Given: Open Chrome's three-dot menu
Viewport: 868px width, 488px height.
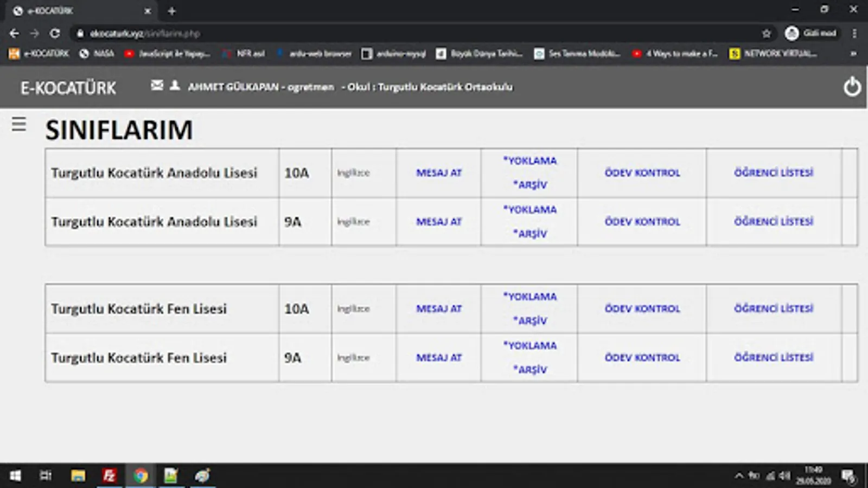Looking at the screenshot, I should (x=854, y=34).
